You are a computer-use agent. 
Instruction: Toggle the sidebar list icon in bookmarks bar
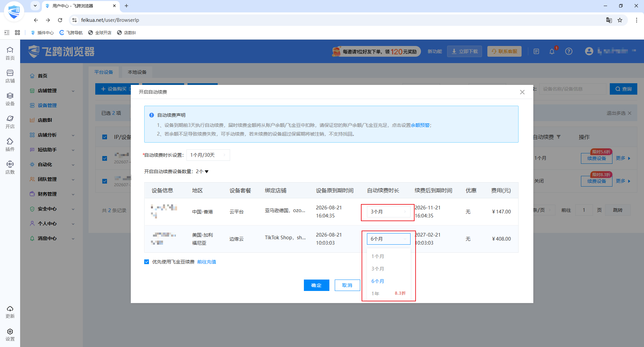7,33
